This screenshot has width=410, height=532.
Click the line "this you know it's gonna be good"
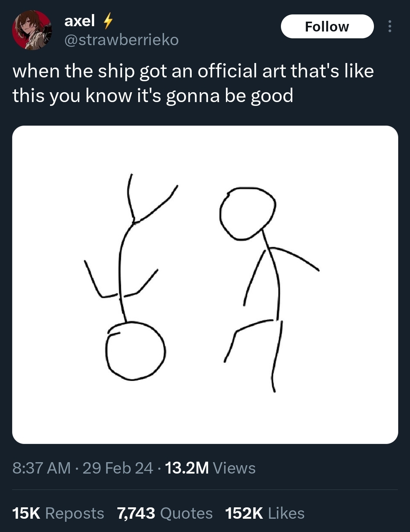(x=153, y=95)
